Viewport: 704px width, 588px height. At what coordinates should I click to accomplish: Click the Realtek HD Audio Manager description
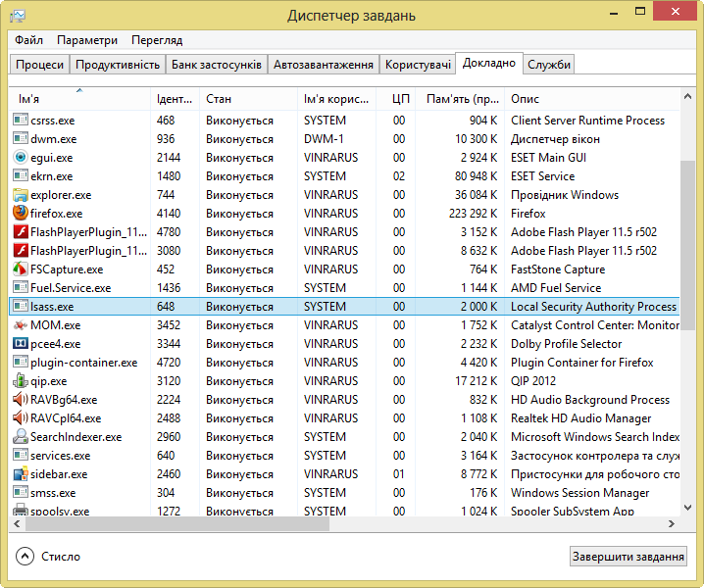pyautogui.click(x=581, y=418)
